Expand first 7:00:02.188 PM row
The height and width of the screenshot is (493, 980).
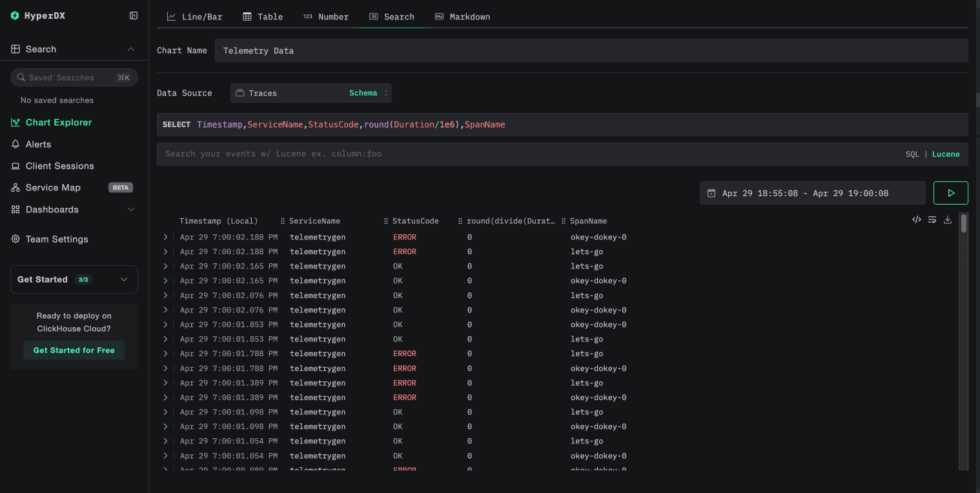(x=165, y=237)
